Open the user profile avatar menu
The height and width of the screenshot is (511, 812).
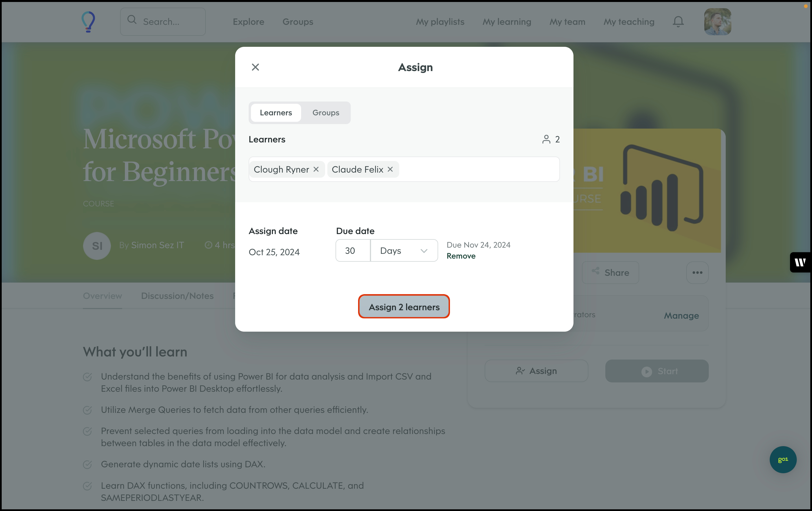(x=717, y=22)
